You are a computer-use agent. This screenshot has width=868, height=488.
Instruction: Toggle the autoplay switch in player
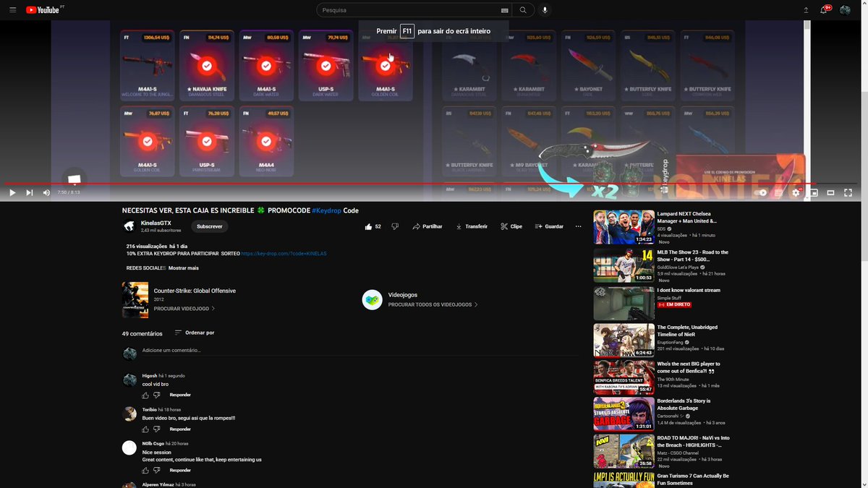pos(760,192)
